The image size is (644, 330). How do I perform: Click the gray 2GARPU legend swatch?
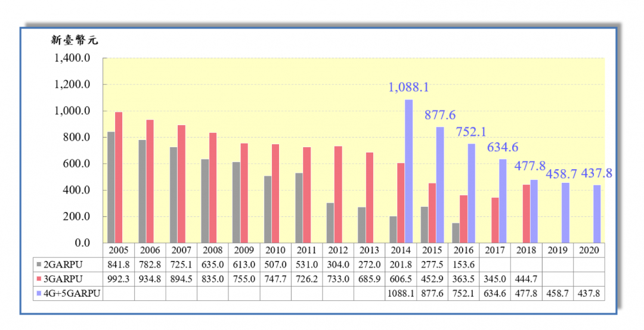[38, 264]
